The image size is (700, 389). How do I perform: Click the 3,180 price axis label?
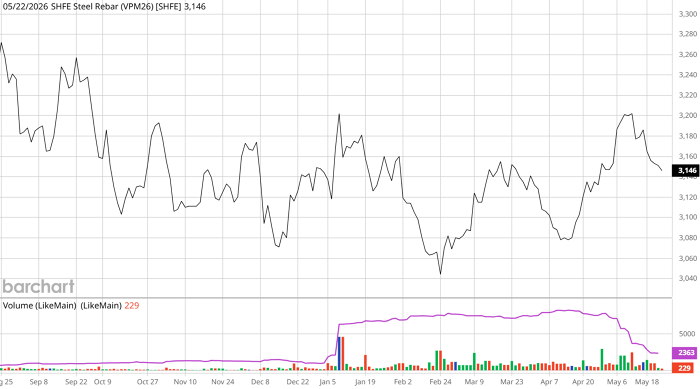click(x=688, y=136)
